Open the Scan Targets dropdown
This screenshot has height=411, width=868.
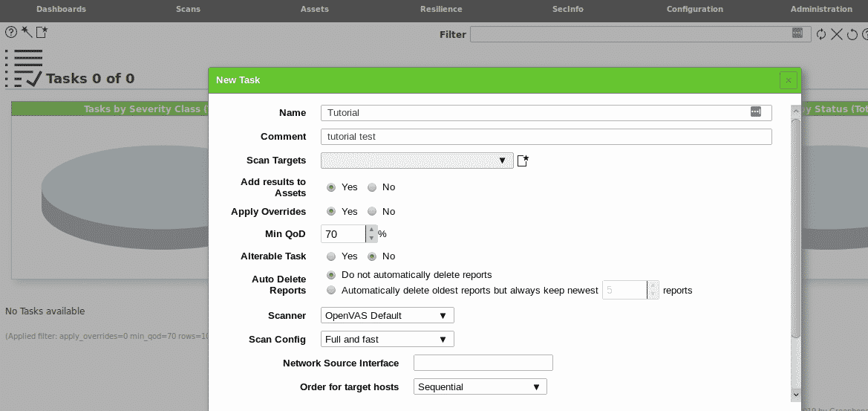pos(417,161)
